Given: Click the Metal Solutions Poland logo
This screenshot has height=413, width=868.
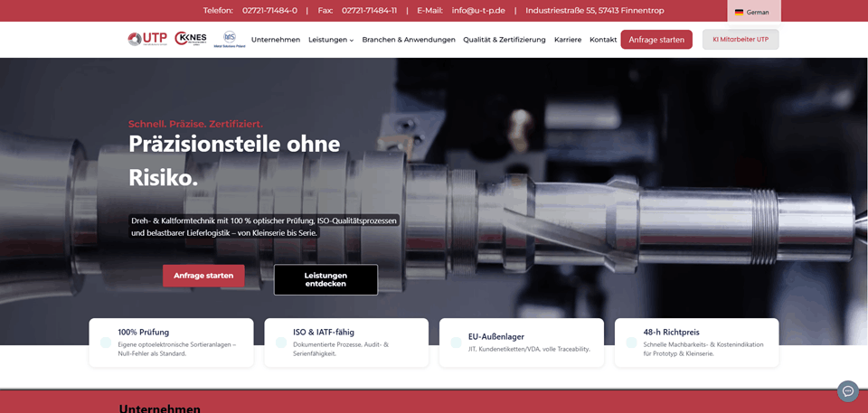Looking at the screenshot, I should point(229,39).
